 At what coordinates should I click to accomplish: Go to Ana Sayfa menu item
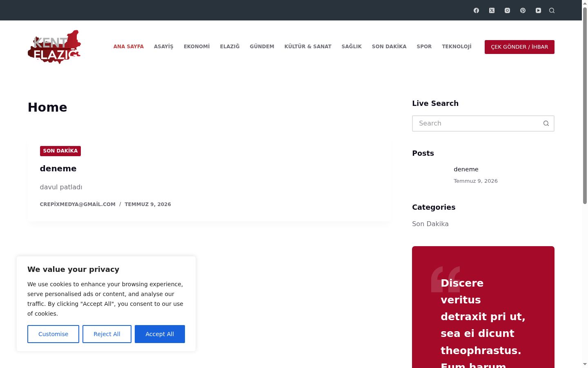[129, 47]
